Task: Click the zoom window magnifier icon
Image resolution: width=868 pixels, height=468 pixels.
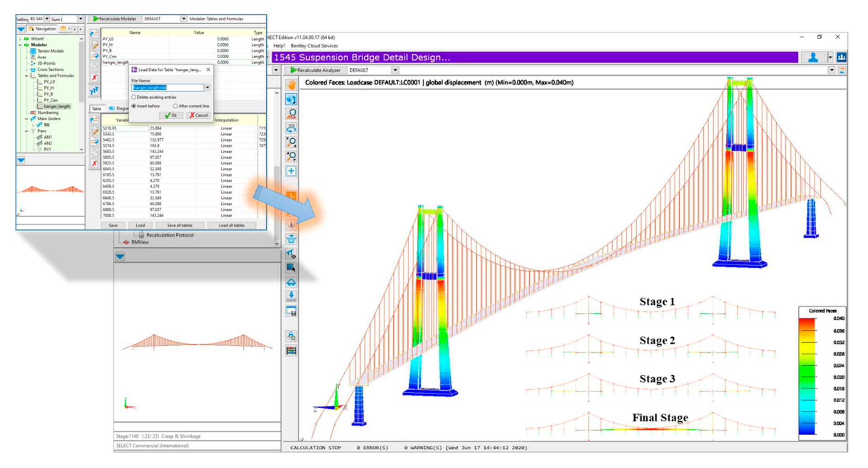Action: [291, 142]
